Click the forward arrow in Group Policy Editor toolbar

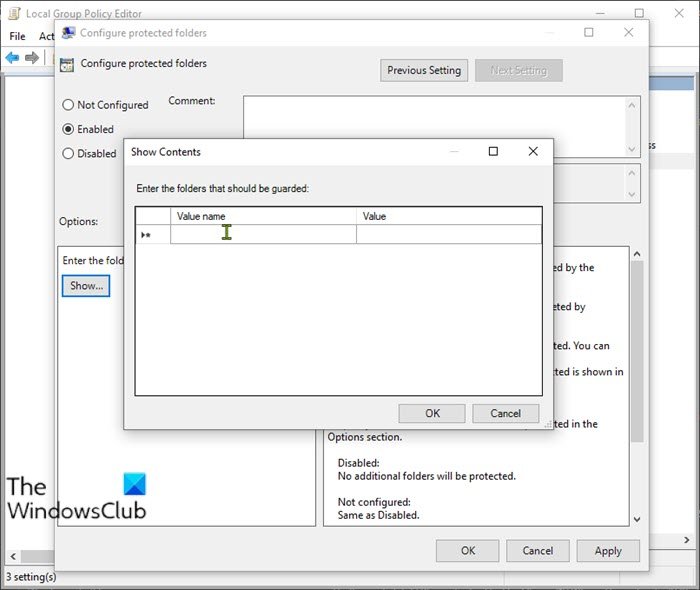(x=32, y=58)
